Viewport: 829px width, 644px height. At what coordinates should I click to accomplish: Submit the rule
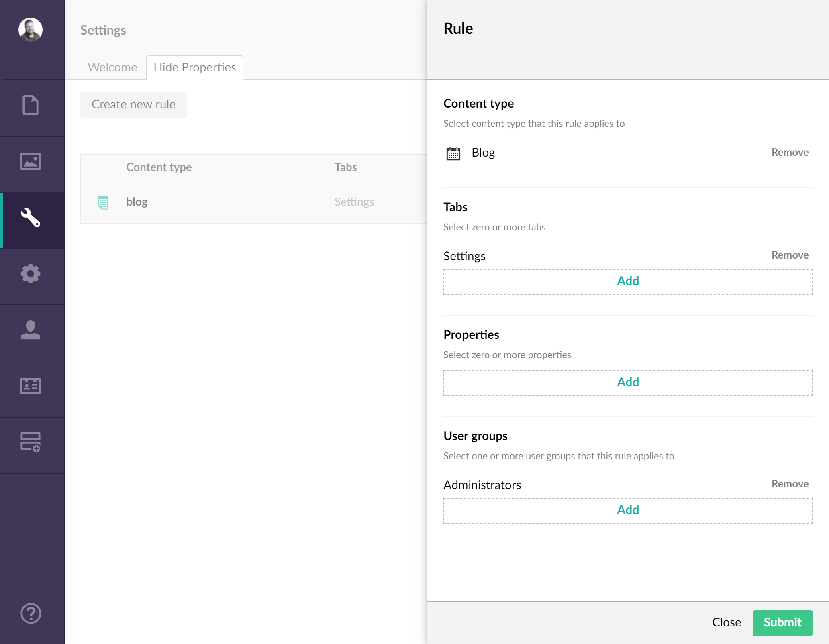click(x=782, y=622)
